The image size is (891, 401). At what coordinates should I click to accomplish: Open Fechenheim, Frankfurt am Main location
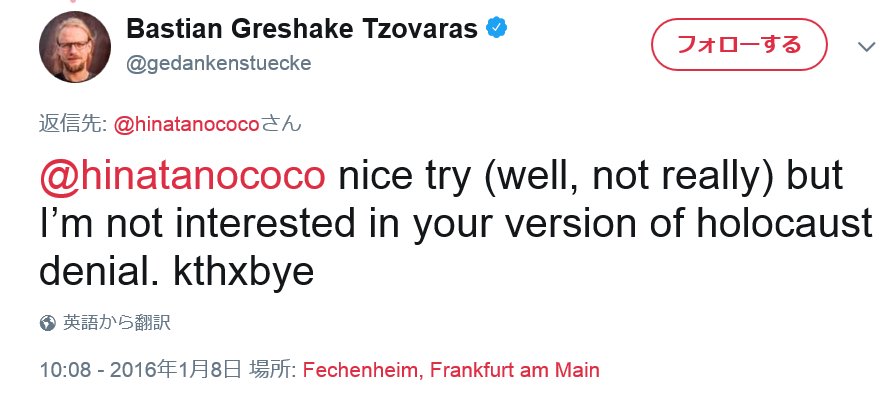451,370
